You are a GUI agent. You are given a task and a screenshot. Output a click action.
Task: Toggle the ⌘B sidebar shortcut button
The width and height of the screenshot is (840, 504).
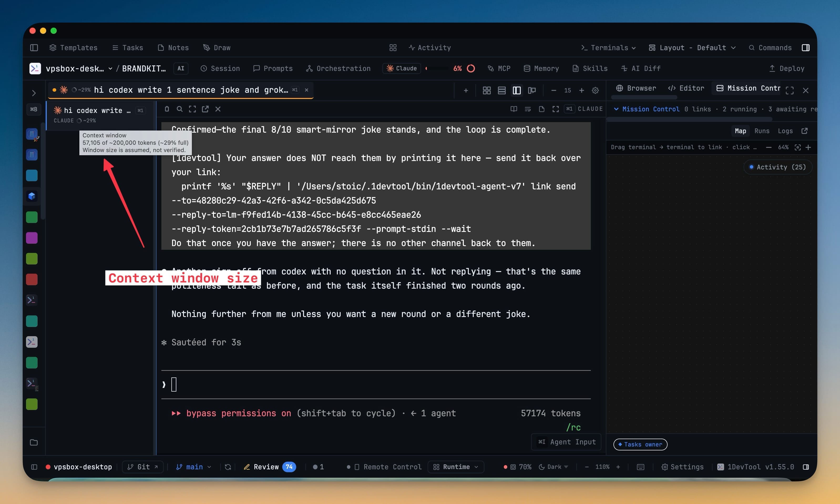tap(34, 109)
